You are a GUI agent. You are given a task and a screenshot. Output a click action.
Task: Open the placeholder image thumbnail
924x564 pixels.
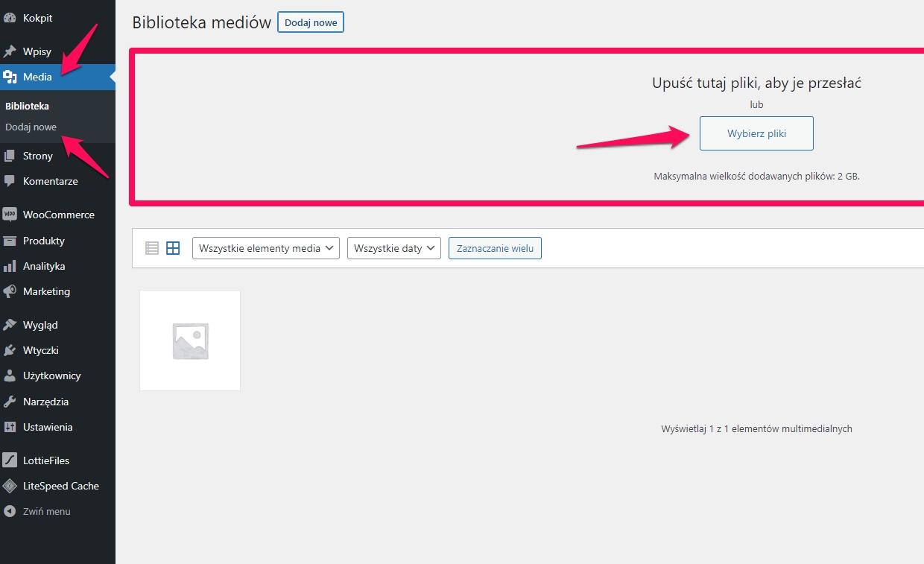190,340
